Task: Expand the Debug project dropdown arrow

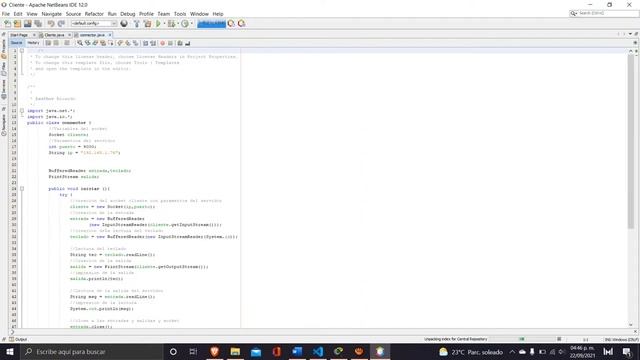Action: [178, 24]
